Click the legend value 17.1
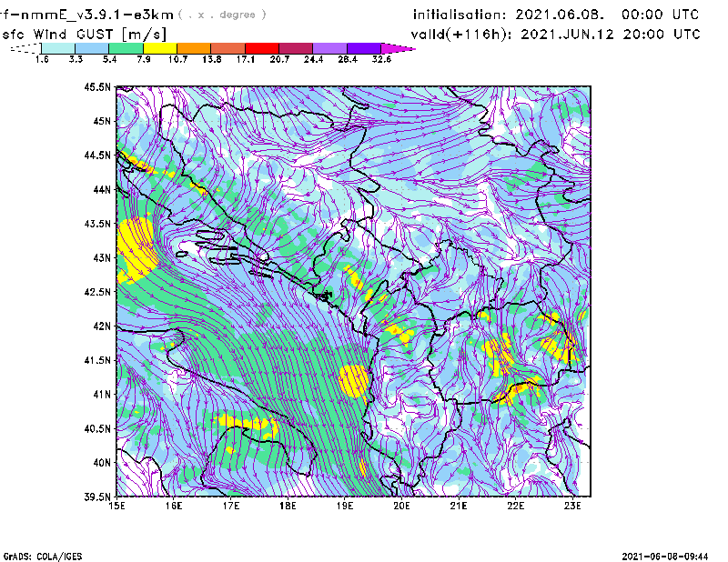Image resolution: width=728 pixels, height=562 pixels. tap(246, 59)
